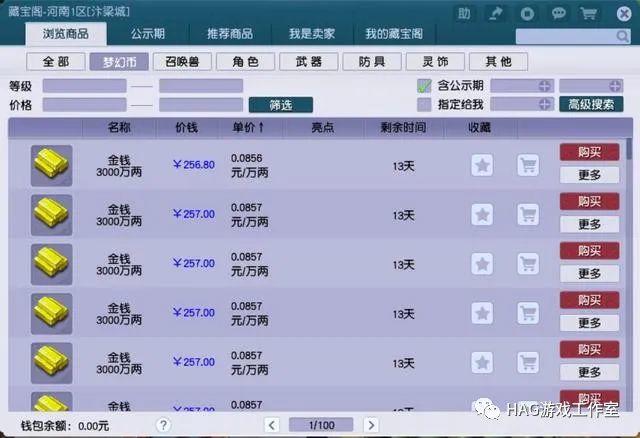Open the 推荐商品 tab

[x=230, y=34]
